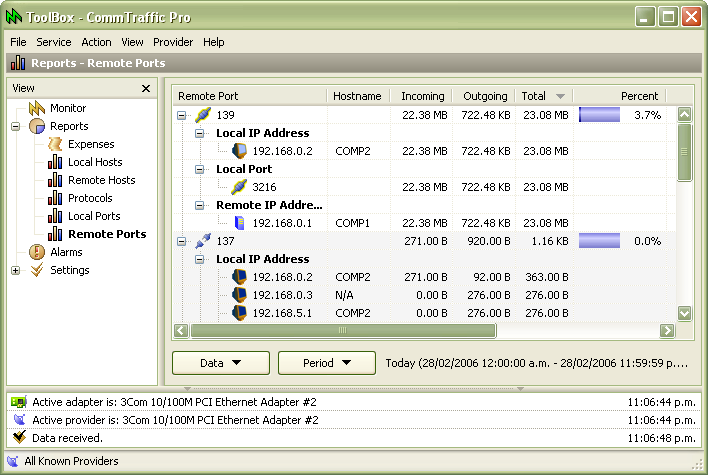Expand the Settings tree node

click(x=16, y=270)
